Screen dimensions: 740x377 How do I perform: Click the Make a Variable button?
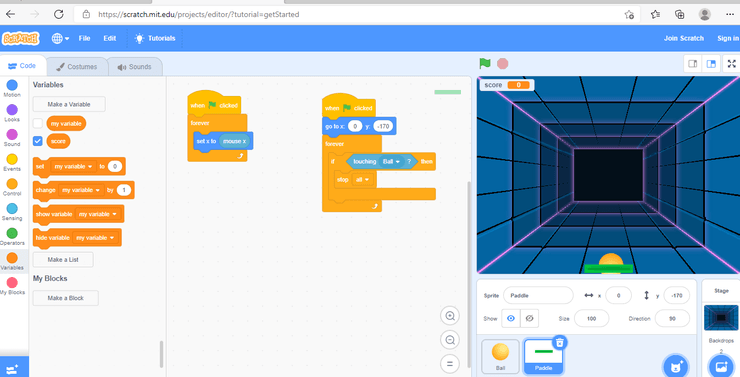pyautogui.click(x=69, y=104)
